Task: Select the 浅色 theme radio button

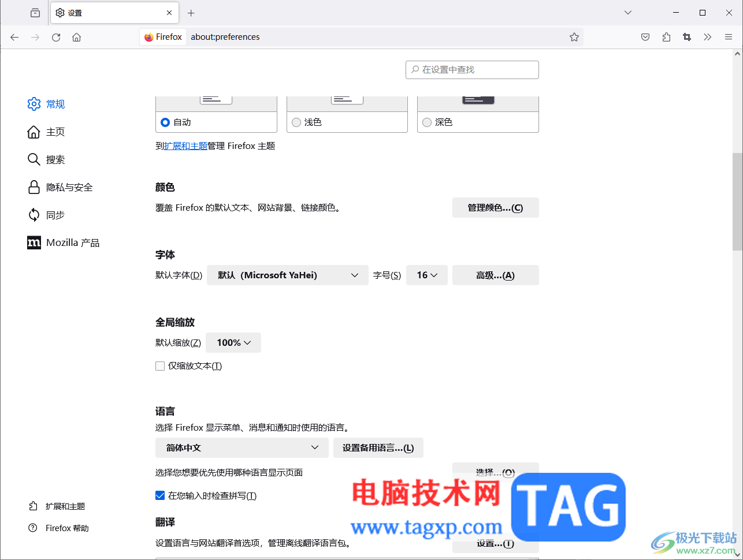Action: 296,122
